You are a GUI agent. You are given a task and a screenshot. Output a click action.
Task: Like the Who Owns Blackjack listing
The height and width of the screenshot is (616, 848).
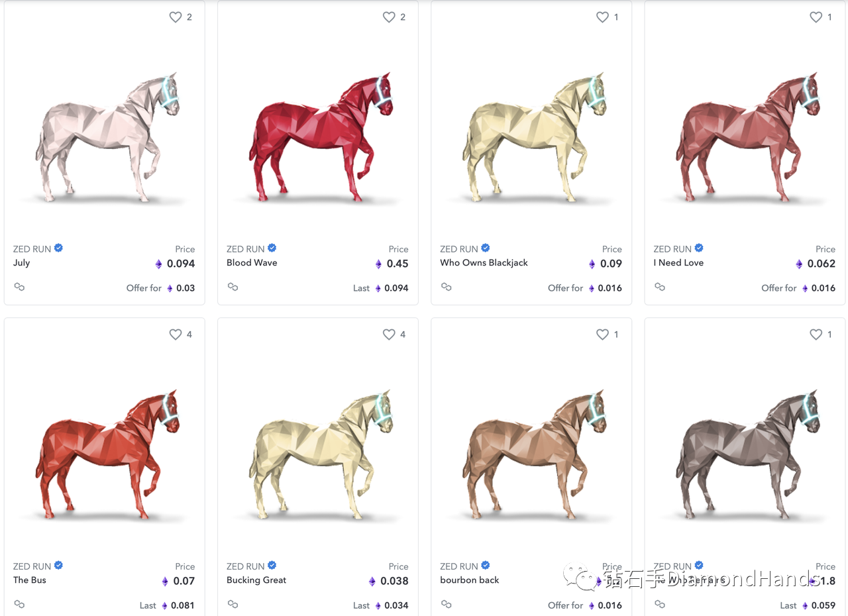[x=602, y=17]
